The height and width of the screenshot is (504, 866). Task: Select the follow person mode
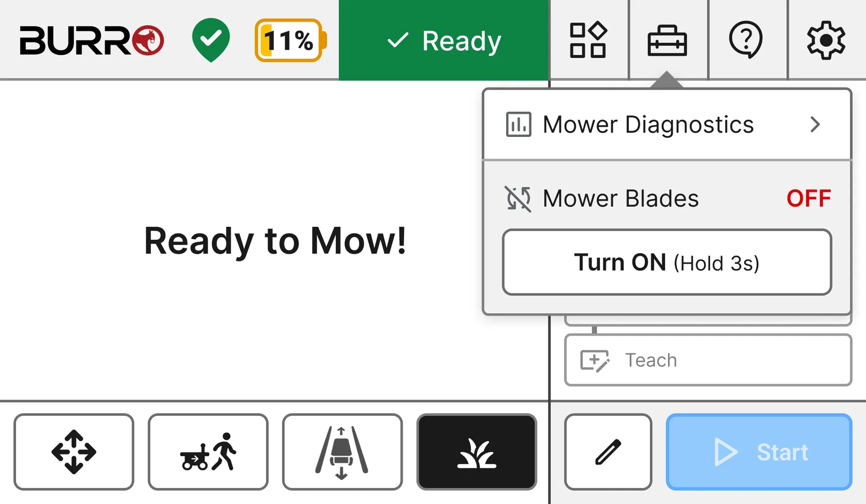pyautogui.click(x=208, y=452)
